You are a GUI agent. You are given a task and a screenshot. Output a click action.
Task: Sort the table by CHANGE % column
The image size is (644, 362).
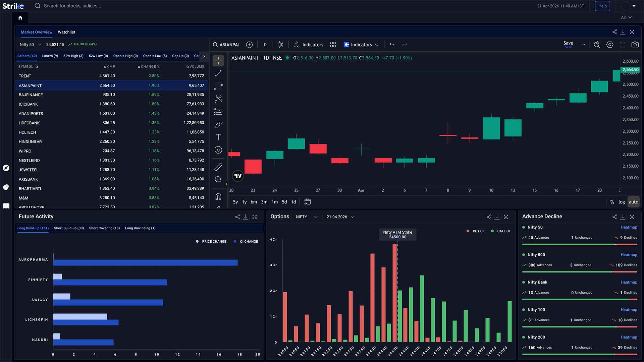149,67
